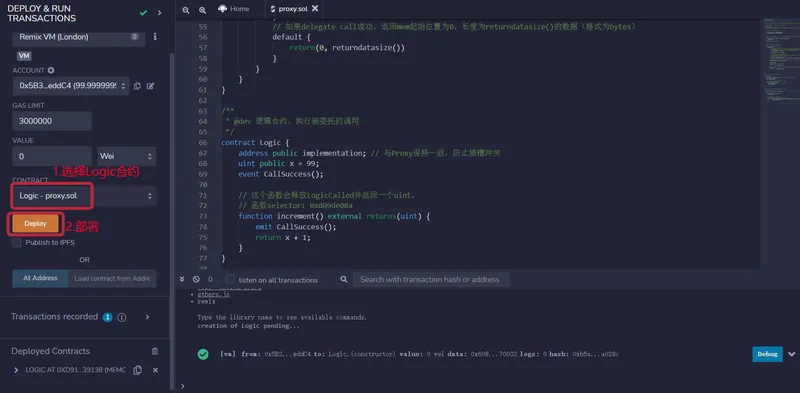Expand the LOGIC AT 0XD91...39138 contract

point(16,370)
